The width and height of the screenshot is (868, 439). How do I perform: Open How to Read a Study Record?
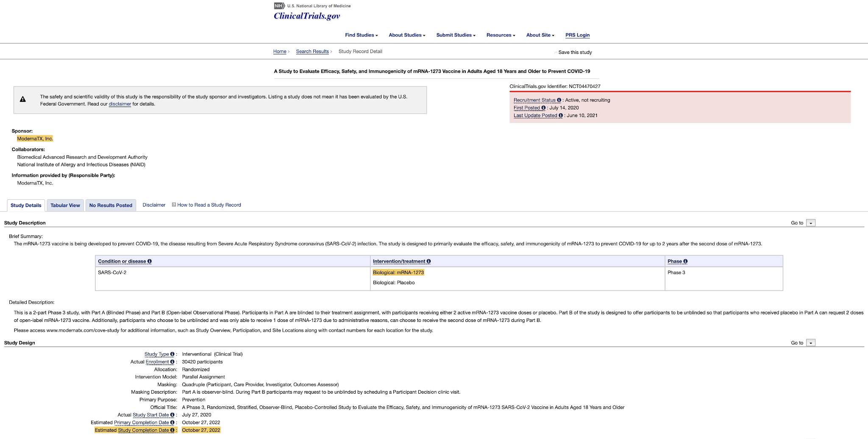(x=209, y=205)
